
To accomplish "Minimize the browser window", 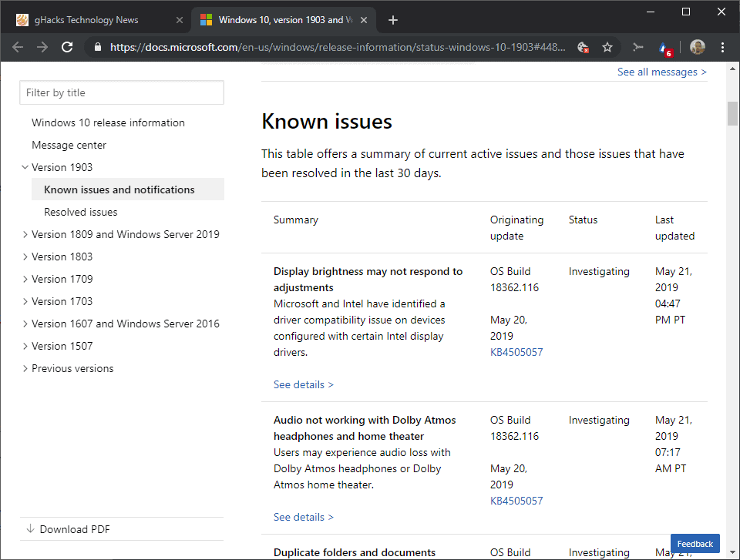I will [x=651, y=12].
